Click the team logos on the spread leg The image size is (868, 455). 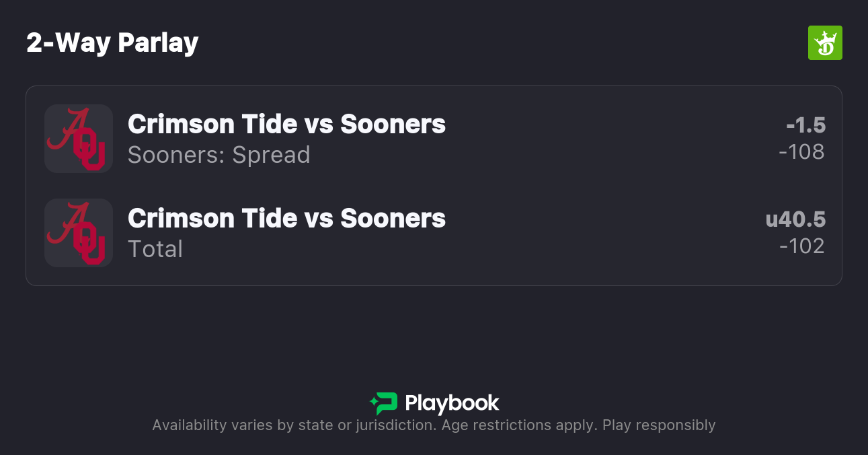(79, 139)
